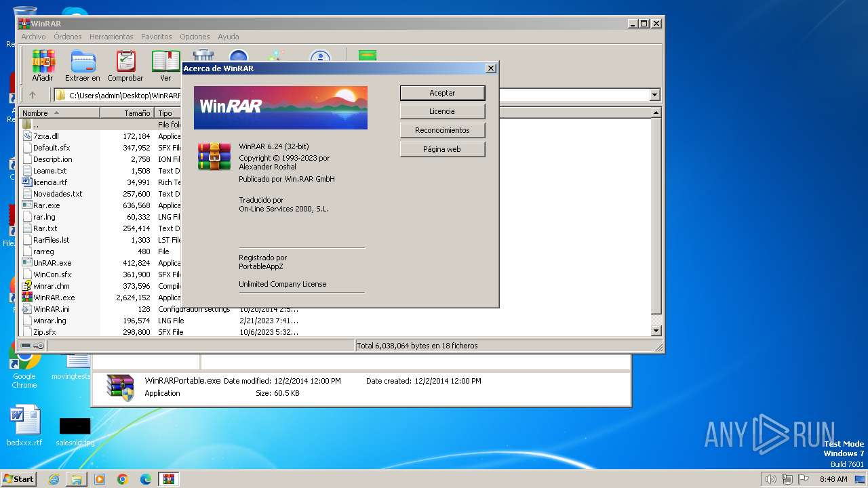Open the Herramientas menu

[111, 37]
